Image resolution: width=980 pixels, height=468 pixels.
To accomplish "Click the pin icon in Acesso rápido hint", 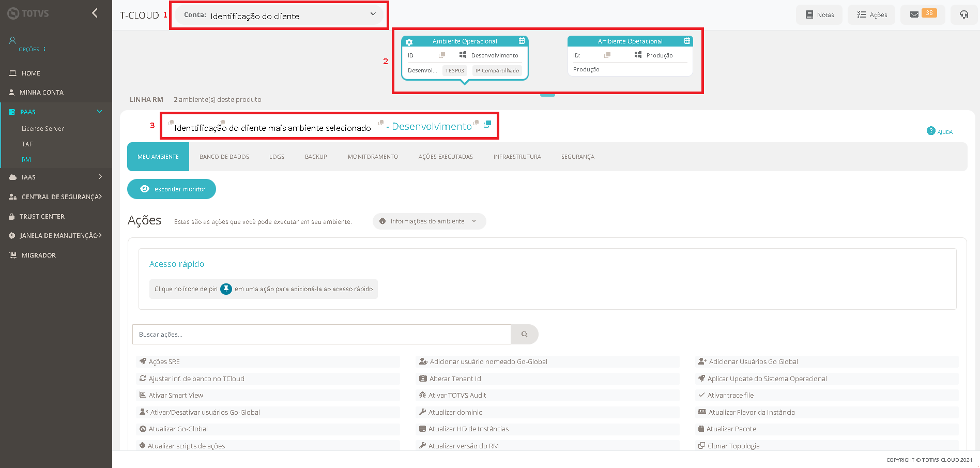I will pyautogui.click(x=226, y=289).
